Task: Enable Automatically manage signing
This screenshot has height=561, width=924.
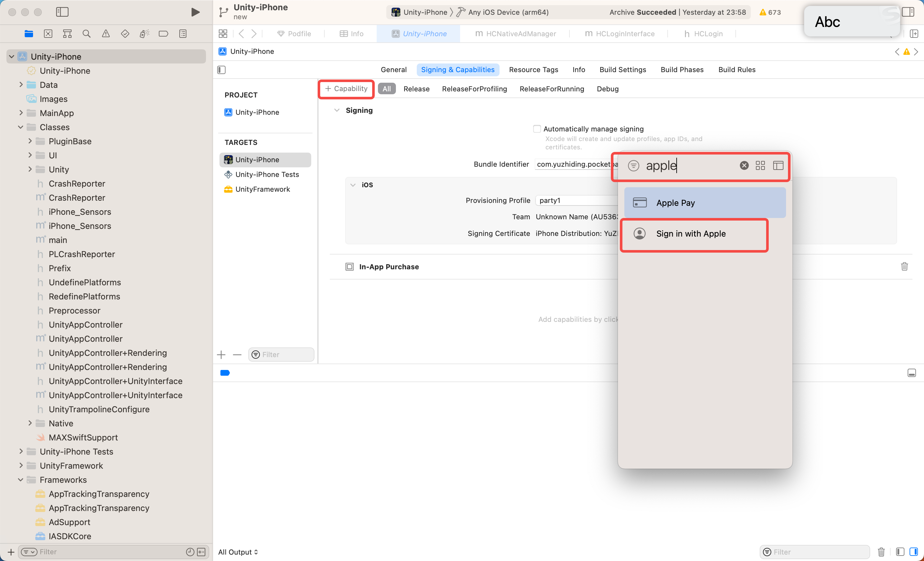Action: click(x=537, y=129)
